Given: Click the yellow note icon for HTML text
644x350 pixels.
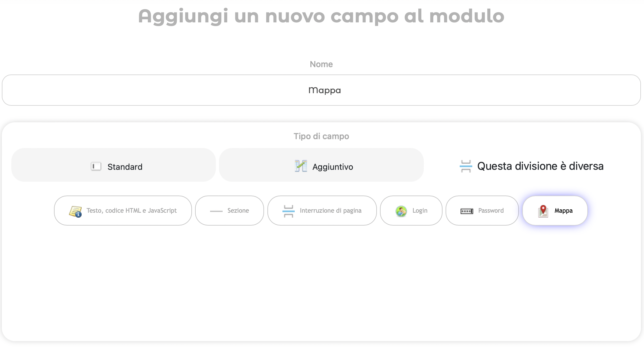Looking at the screenshot, I should [75, 211].
